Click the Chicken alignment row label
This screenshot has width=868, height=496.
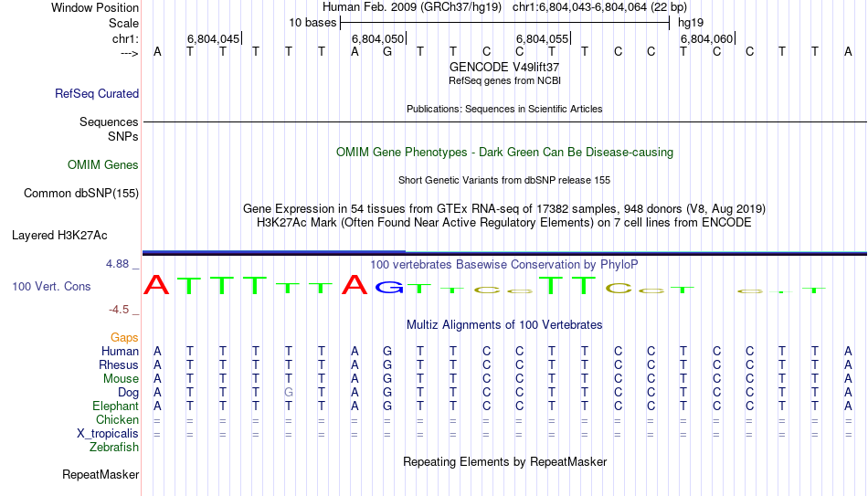click(117, 420)
